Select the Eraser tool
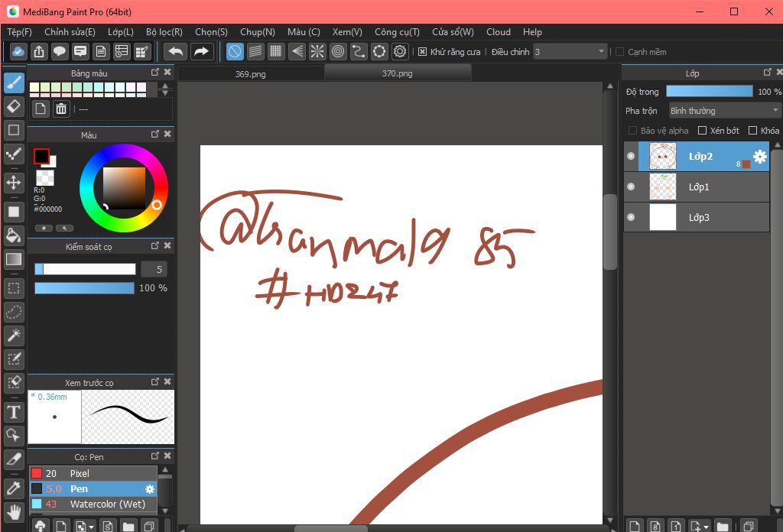783x532 pixels. pos(14,106)
